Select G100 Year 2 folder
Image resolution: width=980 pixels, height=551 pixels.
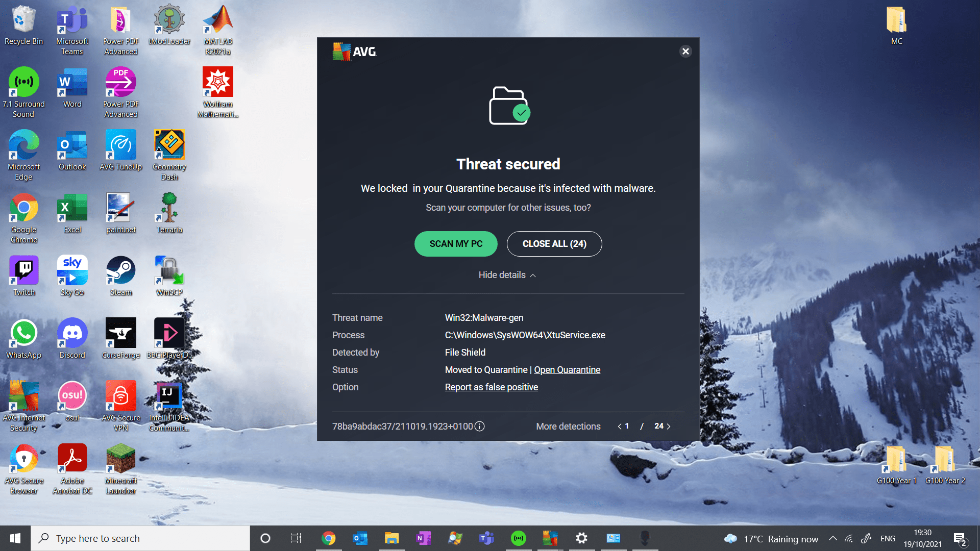[945, 464]
